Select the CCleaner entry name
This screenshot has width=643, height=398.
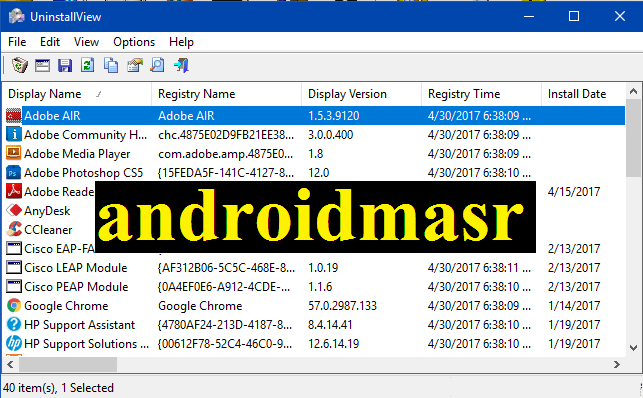pos(48,230)
